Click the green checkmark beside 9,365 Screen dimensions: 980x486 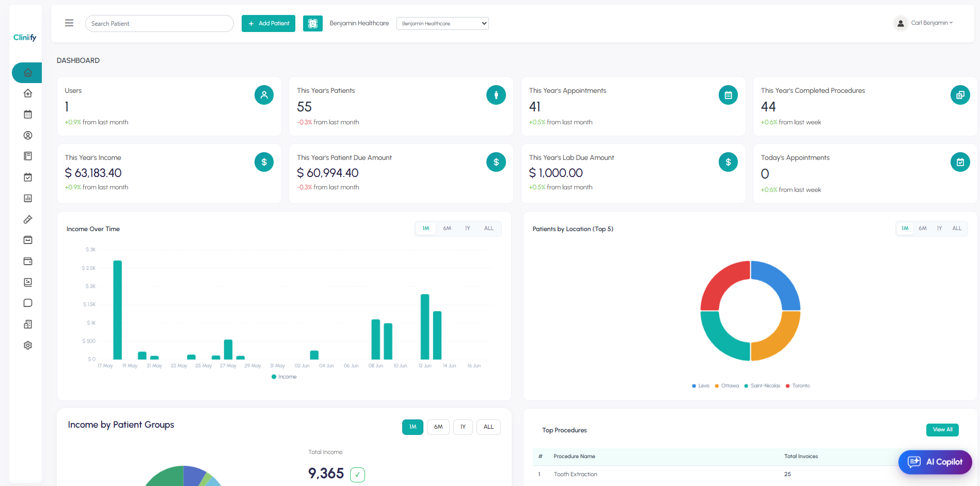357,475
